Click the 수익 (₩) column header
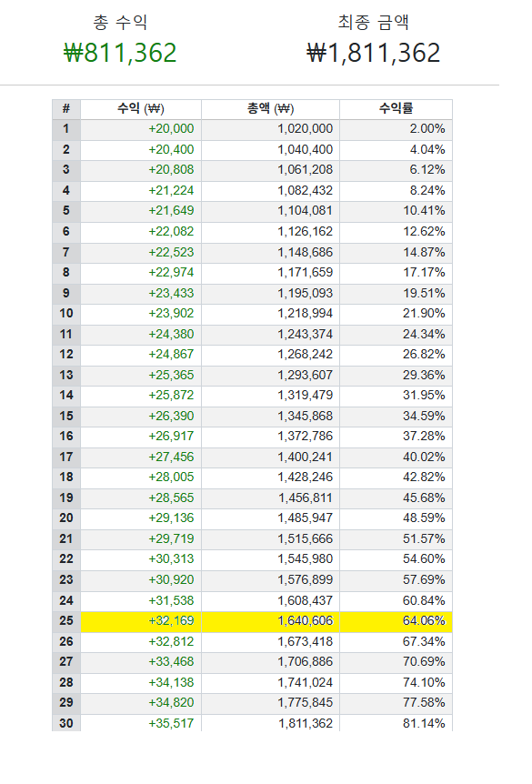 [x=141, y=109]
